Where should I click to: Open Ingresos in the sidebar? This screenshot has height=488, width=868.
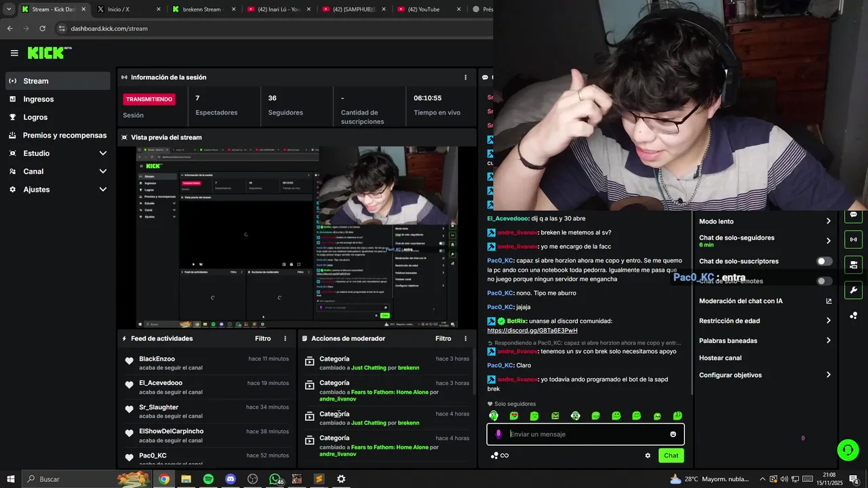click(56, 99)
